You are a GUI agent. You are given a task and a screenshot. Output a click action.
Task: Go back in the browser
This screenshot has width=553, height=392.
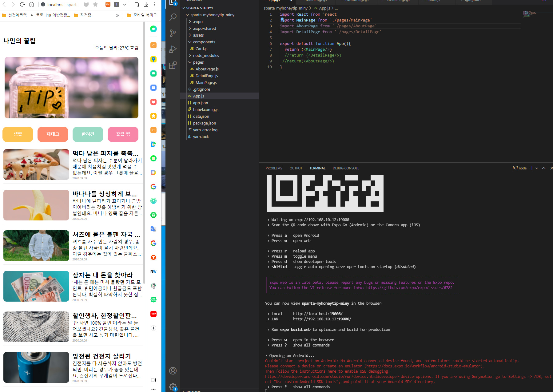[x=4, y=4]
